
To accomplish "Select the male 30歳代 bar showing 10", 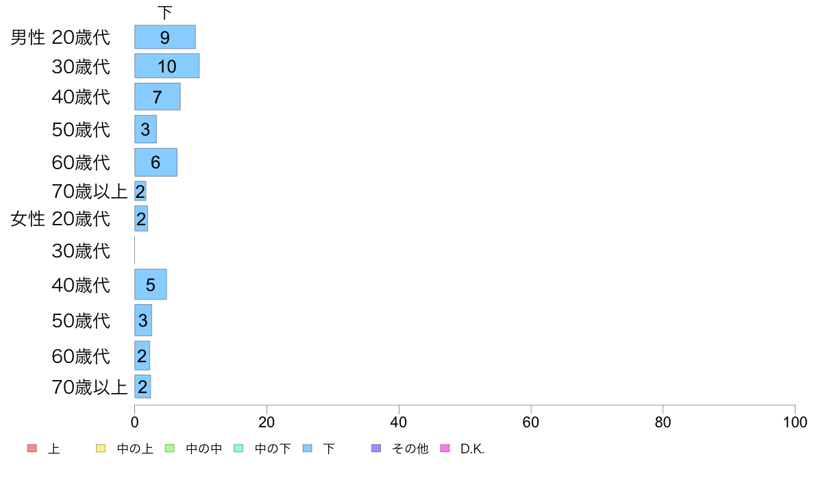I will point(166,66).
